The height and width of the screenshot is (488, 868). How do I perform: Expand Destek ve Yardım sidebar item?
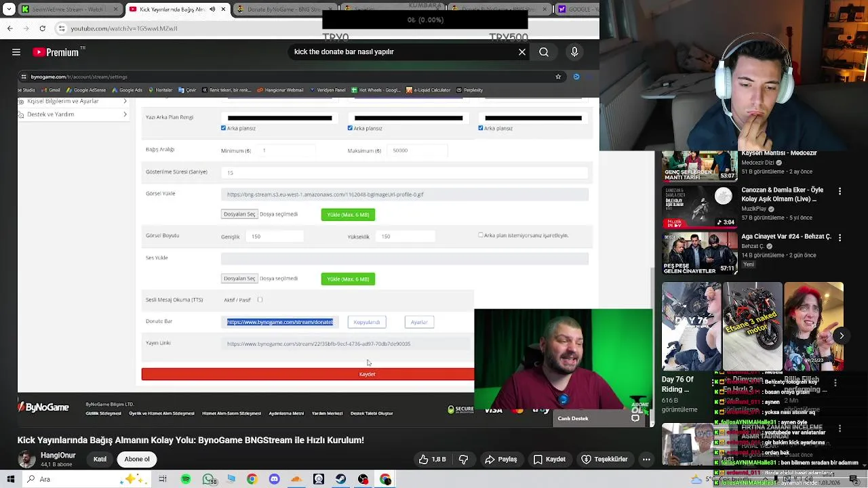point(73,115)
